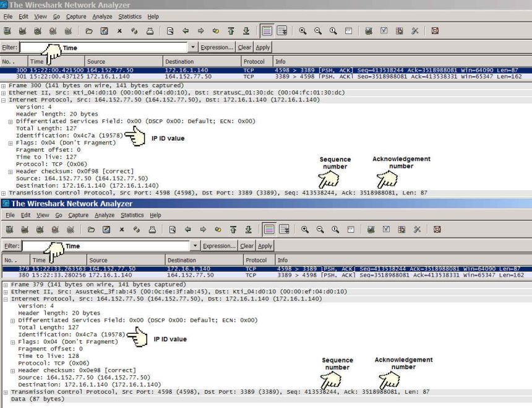Click the Print icon in the lower Wireshark toolbar
Screen dimensions: 532x408
[x=152, y=230]
